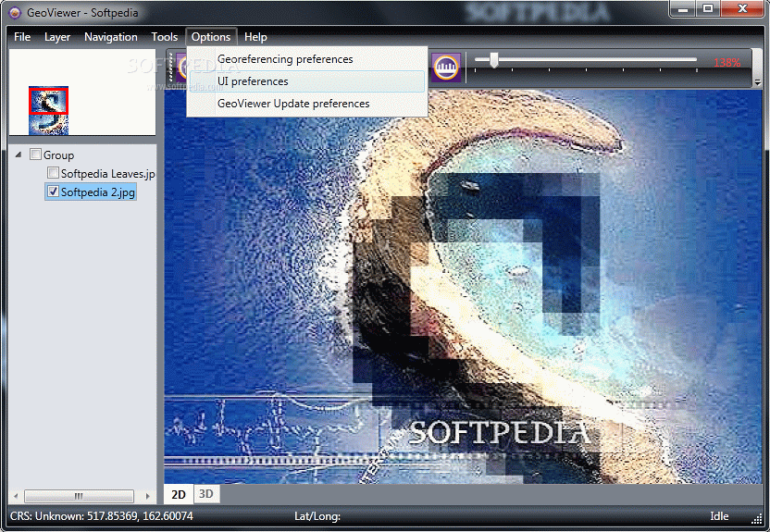Open the Help menu
The image size is (770, 532).
pos(255,37)
